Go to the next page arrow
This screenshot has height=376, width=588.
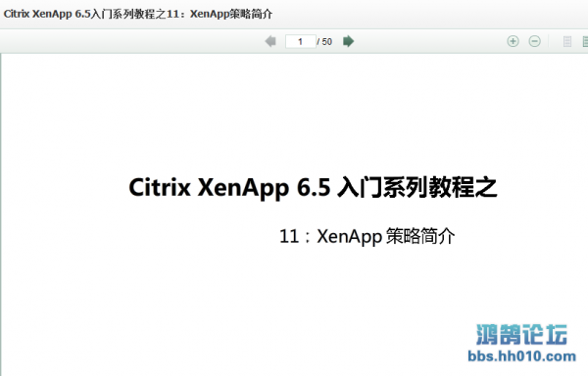348,41
